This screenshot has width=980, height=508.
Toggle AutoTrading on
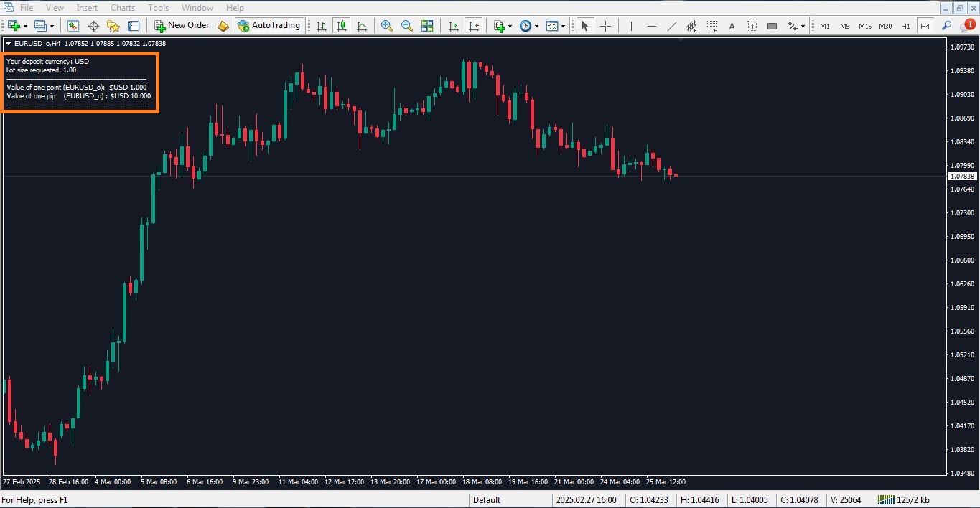pyautogui.click(x=269, y=26)
